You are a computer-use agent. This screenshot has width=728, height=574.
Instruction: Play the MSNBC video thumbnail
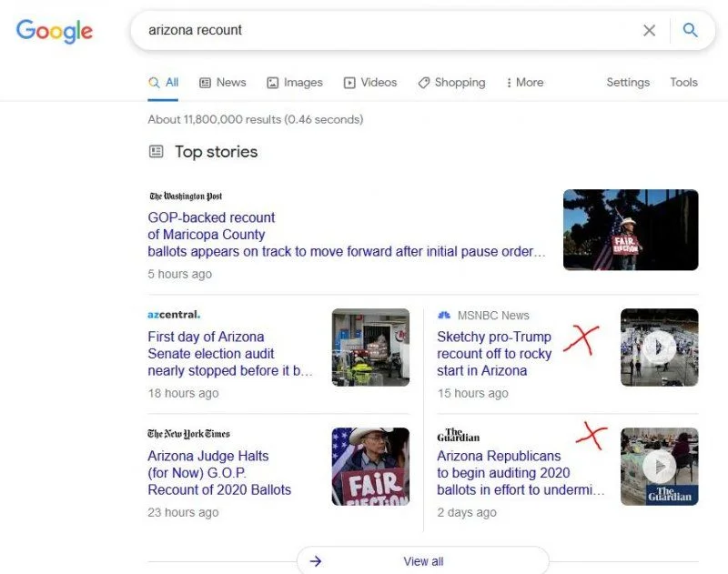(659, 347)
